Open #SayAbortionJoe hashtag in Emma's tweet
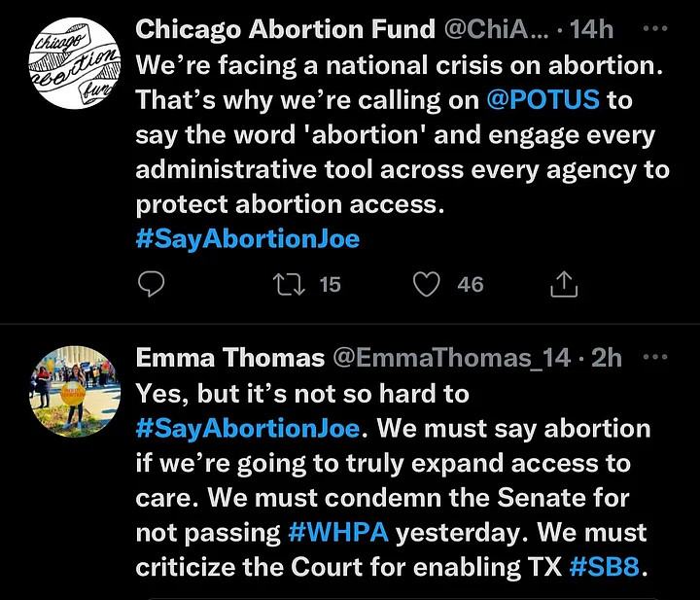This screenshot has width=700, height=600. tap(247, 429)
